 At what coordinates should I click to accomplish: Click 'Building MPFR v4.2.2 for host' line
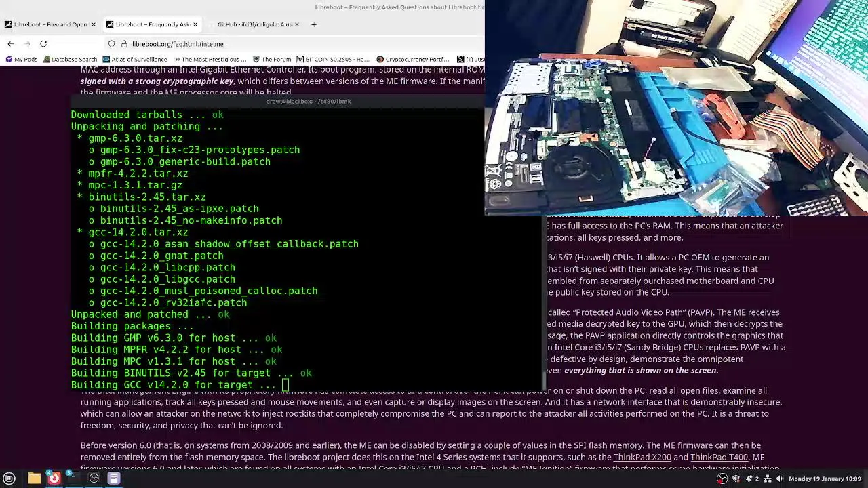tap(176, 350)
